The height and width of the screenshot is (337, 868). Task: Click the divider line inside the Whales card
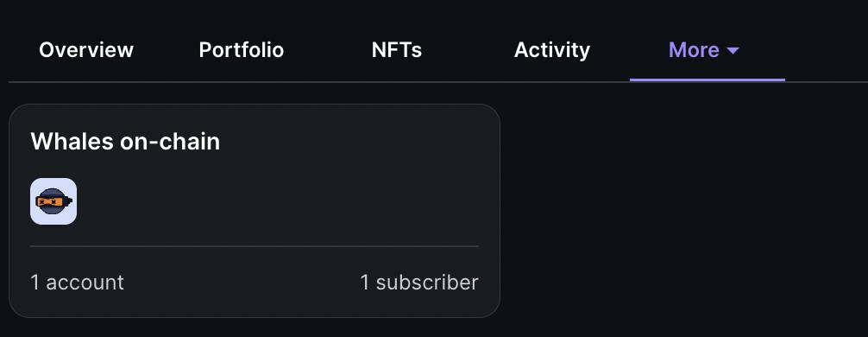(254, 246)
